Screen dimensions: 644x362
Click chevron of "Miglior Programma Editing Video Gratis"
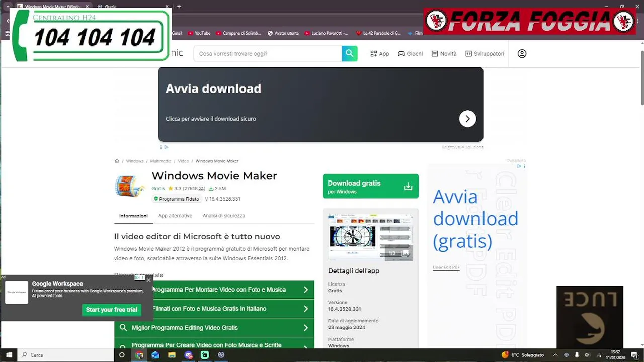[x=305, y=328]
